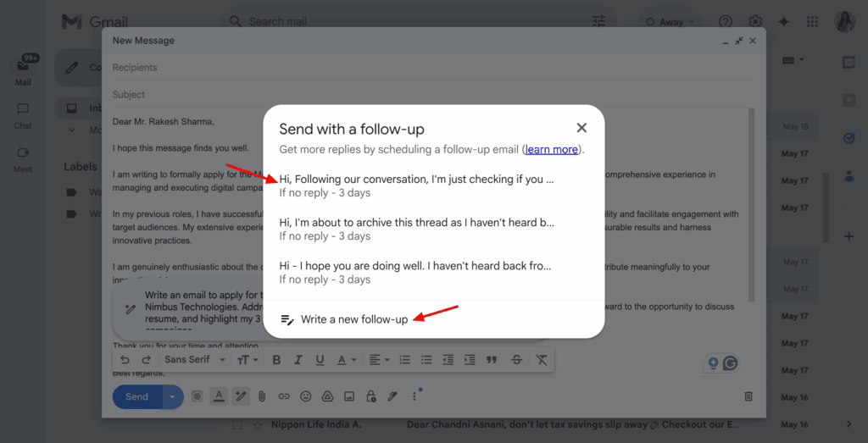Click the Subject field
The height and width of the screenshot is (443, 868).
coord(433,95)
